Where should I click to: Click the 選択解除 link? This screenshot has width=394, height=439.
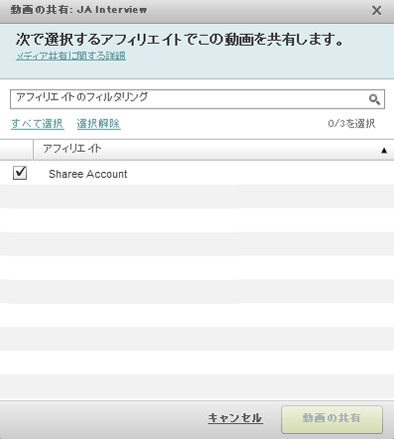pyautogui.click(x=98, y=124)
